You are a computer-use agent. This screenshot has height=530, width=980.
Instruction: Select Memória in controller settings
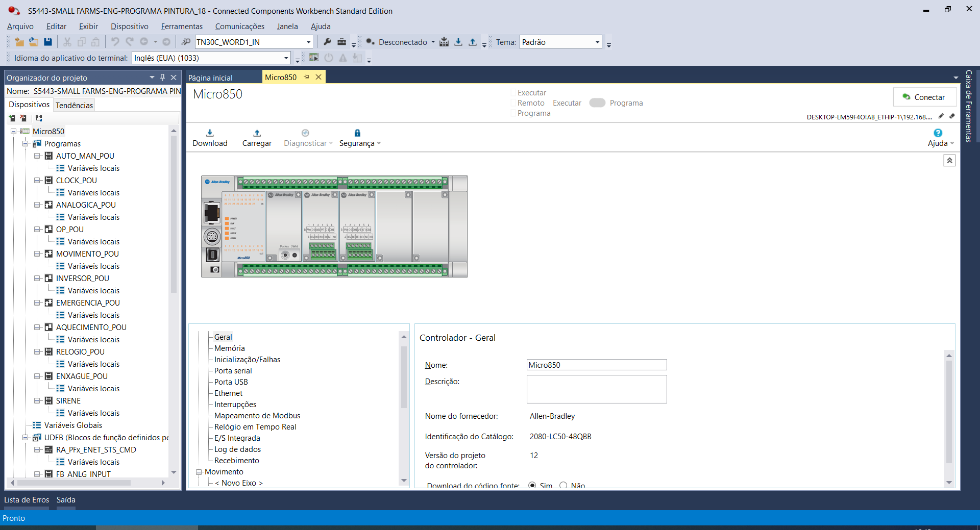229,348
